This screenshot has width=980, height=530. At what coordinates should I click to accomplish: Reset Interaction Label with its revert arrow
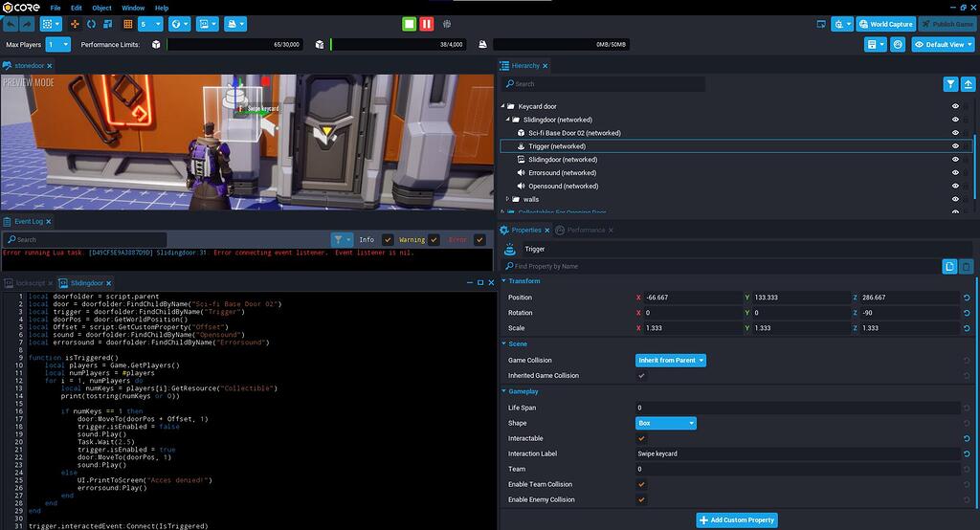pyautogui.click(x=967, y=453)
